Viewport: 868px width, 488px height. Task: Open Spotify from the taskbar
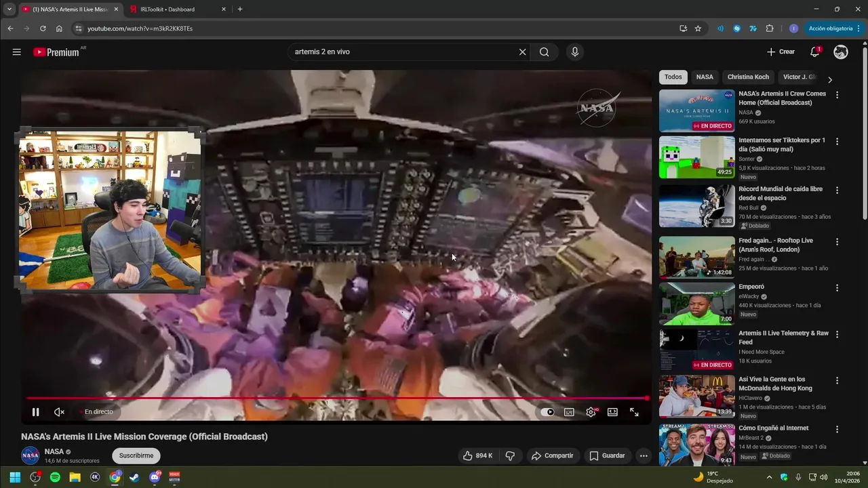(55, 477)
